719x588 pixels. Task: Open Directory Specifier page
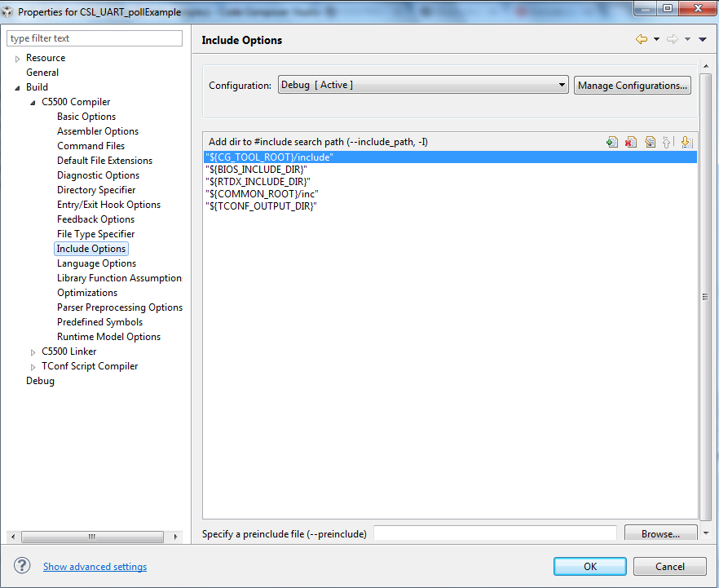(96, 190)
